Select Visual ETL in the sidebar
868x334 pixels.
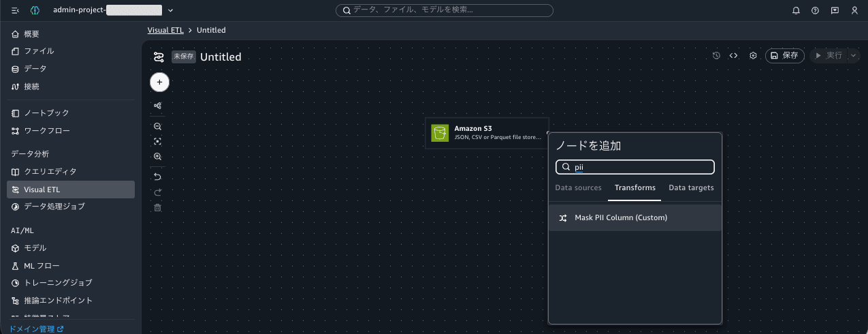71,189
